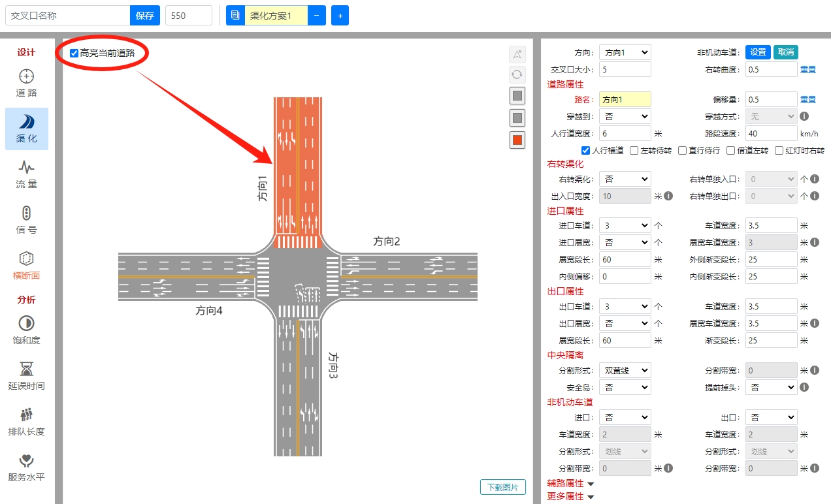The width and height of the screenshot is (831, 504).
Task: Click info icon next to 出入口宽度
Action: 668,196
